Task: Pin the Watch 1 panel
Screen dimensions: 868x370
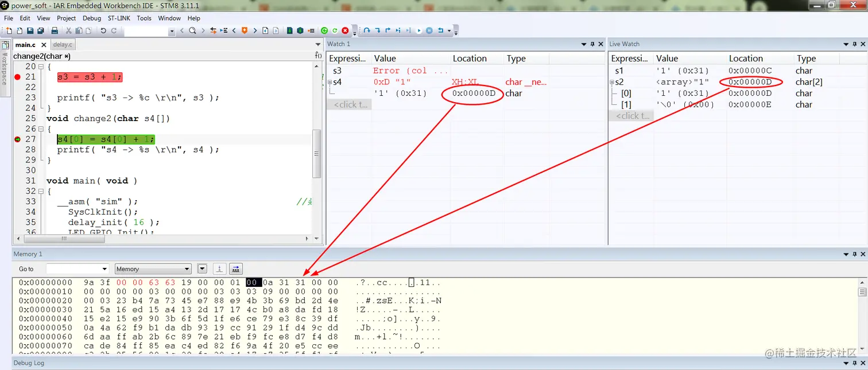Action: point(592,44)
